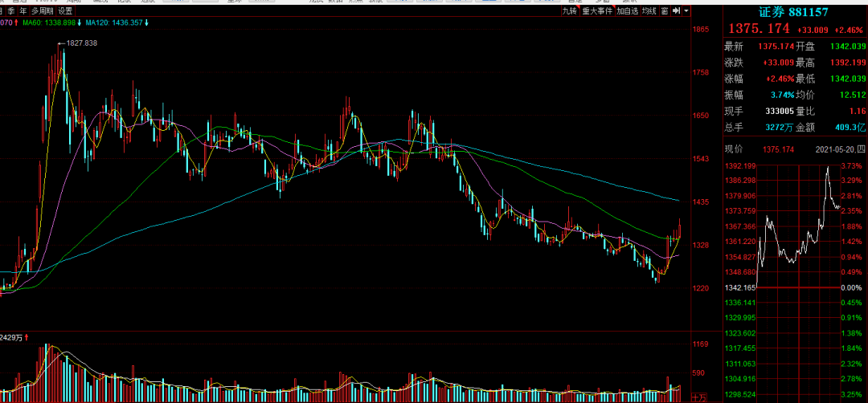
Task: Open the 重大事件 major events button
Action: [597, 11]
